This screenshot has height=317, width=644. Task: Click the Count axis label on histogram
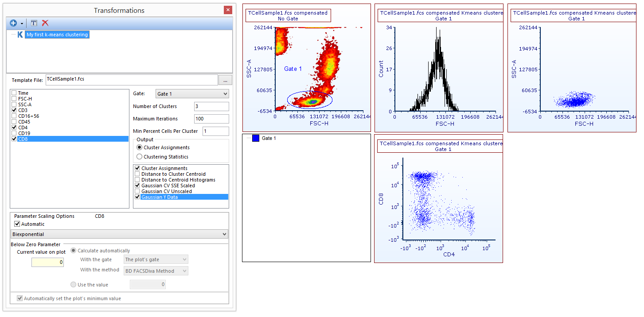coord(381,69)
